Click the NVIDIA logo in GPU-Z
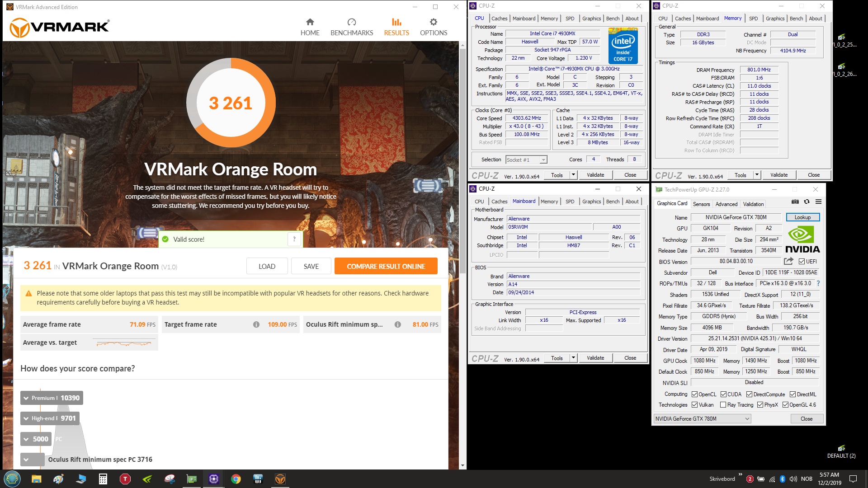This screenshot has width=868, height=488. tap(802, 239)
